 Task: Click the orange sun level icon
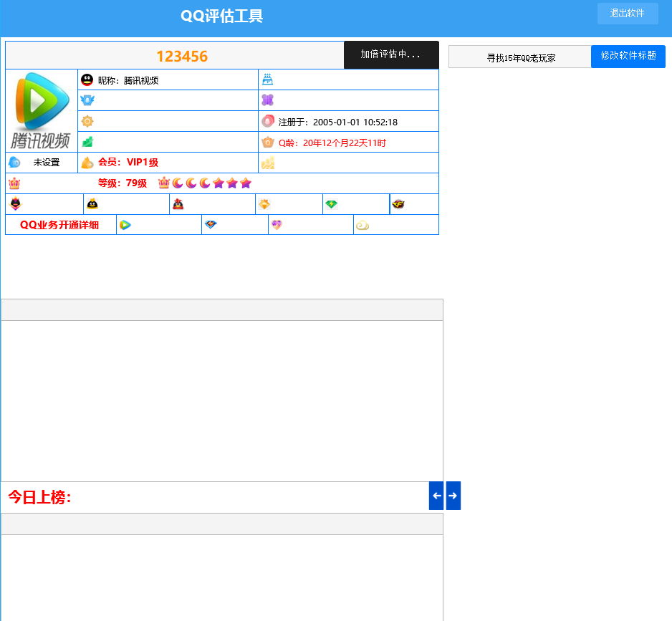click(x=87, y=121)
